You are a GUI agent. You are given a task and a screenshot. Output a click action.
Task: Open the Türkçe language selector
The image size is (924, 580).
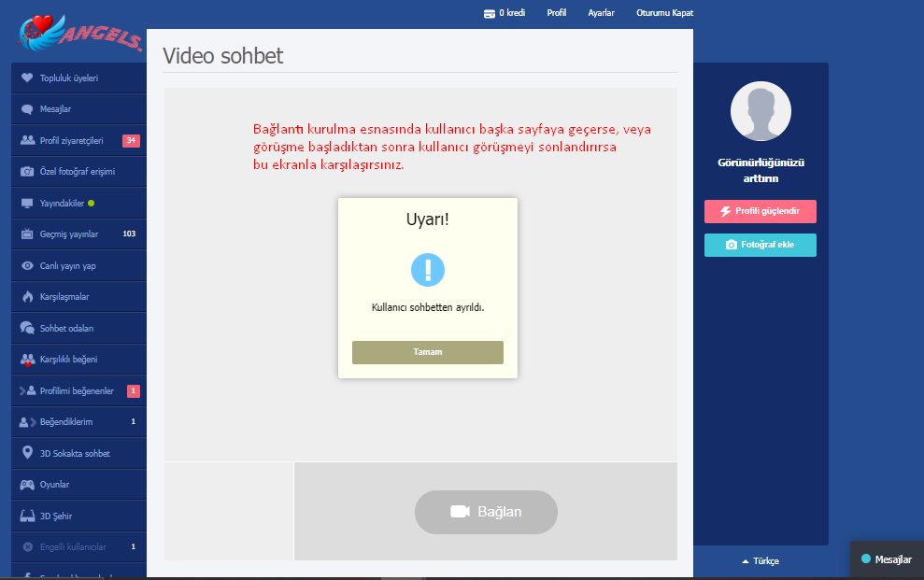pos(761,561)
